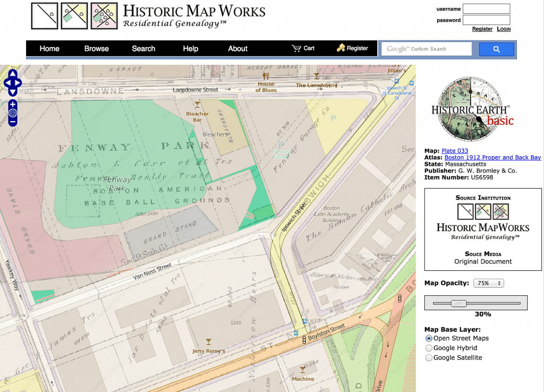The image size is (544, 392).
Task: Pan the map left with arrow control
Action: (x=7, y=83)
